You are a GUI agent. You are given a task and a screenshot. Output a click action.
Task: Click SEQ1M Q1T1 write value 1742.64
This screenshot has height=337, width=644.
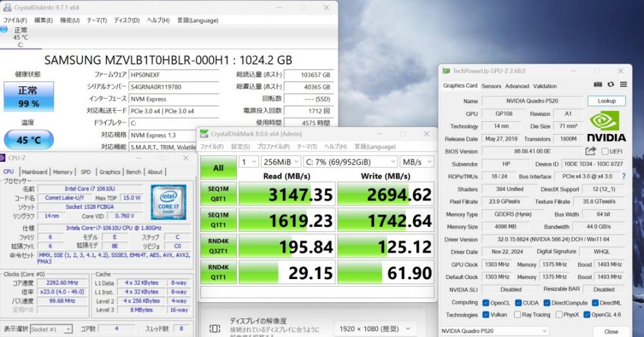click(x=386, y=220)
